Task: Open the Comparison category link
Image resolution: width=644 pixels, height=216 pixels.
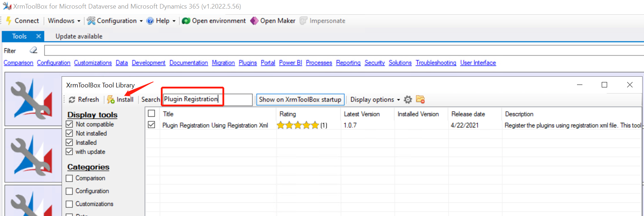Action: click(18, 63)
